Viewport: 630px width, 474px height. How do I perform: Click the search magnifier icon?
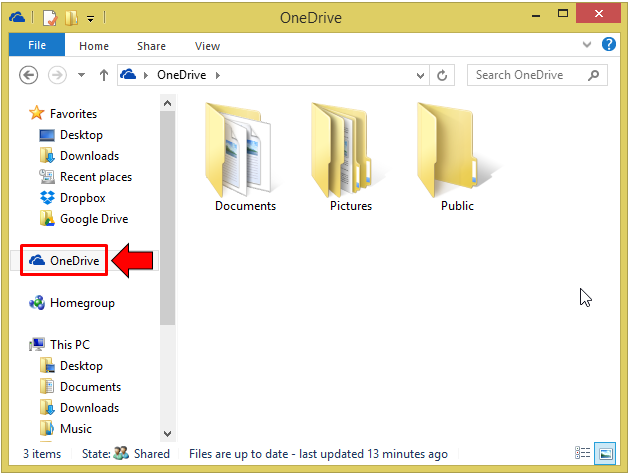593,75
